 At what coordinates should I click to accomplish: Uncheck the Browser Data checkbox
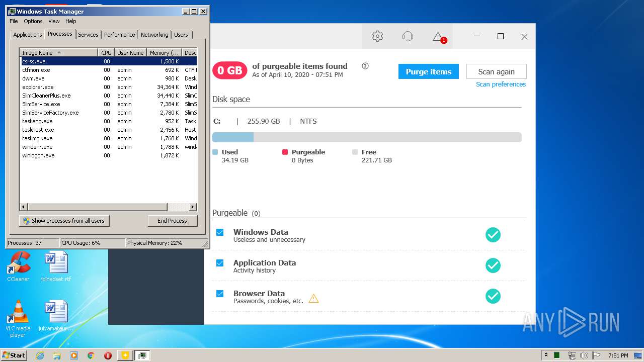220,294
